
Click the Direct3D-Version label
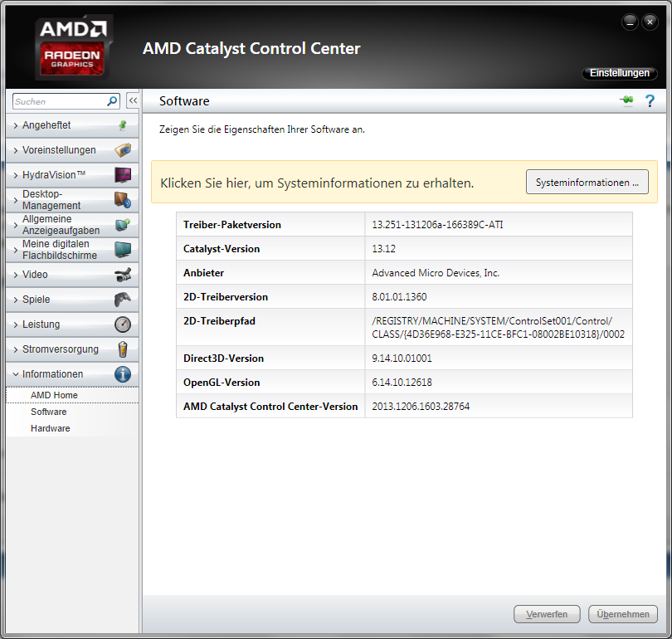pyautogui.click(x=223, y=359)
